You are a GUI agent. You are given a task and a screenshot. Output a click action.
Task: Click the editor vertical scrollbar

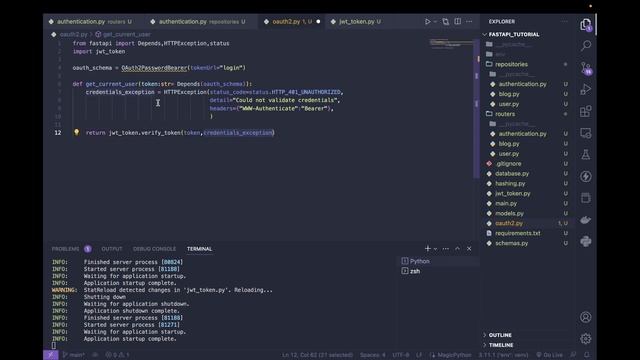pyautogui.click(x=476, y=109)
